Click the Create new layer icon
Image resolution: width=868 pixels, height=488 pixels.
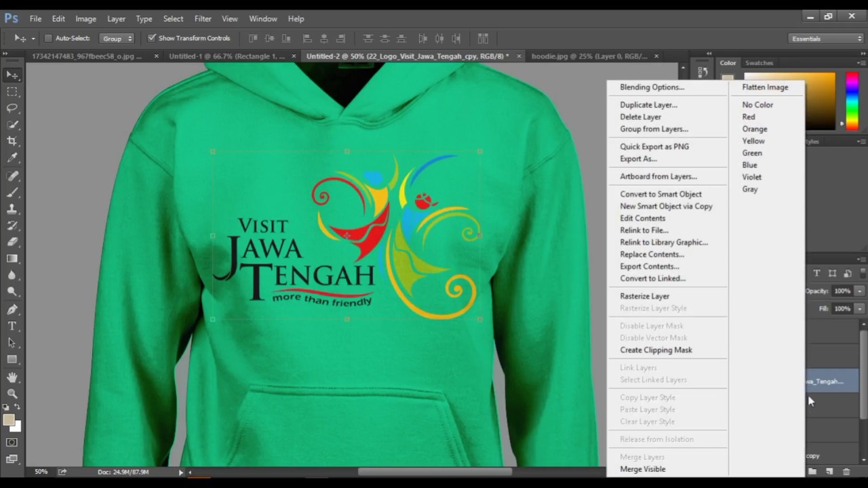pyautogui.click(x=829, y=471)
